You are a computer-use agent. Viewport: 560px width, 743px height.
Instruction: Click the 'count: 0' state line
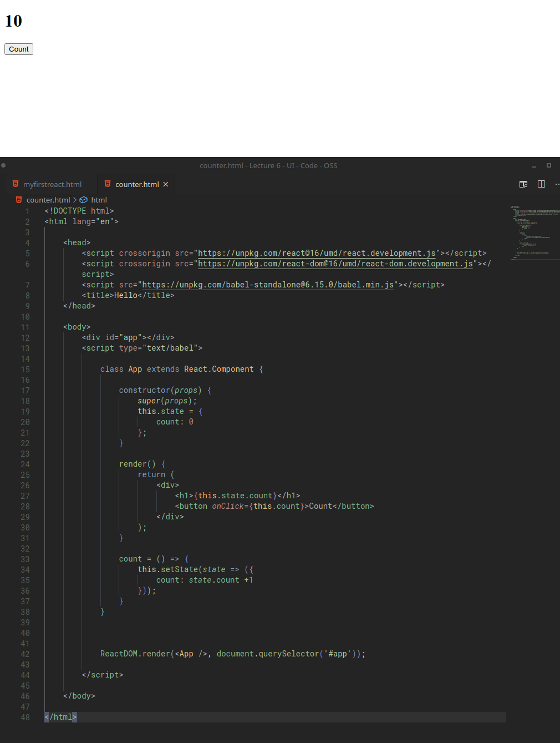click(x=175, y=422)
